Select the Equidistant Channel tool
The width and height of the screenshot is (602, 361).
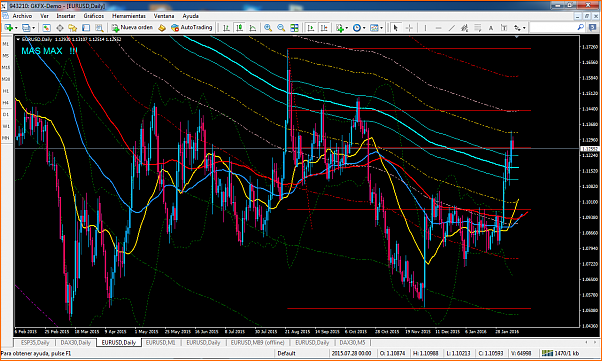tap(465, 28)
